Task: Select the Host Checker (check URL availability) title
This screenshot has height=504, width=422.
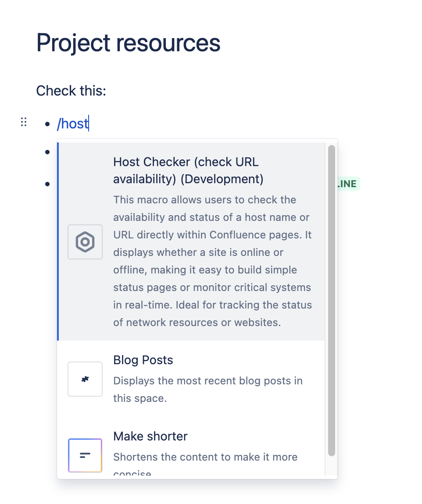Action: pyautogui.click(x=188, y=170)
